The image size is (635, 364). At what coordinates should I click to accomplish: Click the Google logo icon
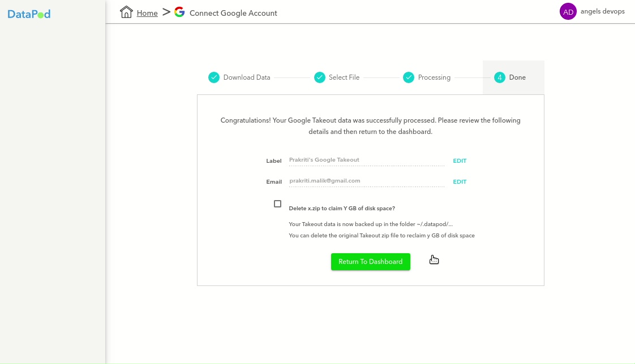(x=179, y=12)
